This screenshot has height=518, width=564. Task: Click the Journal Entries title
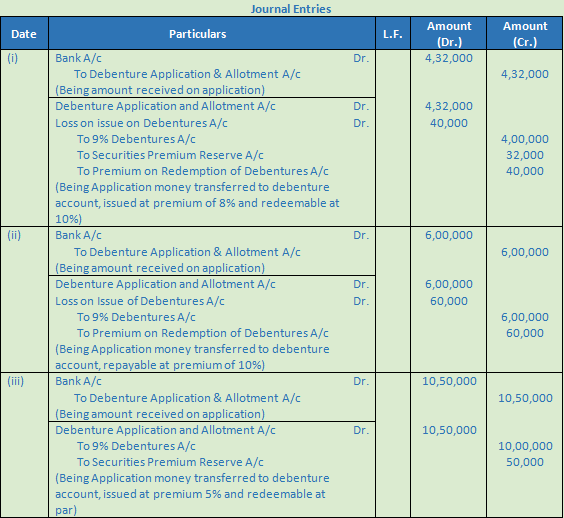(x=291, y=9)
